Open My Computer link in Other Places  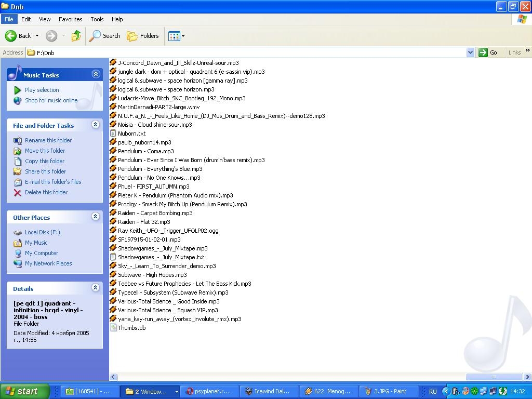[42, 253]
